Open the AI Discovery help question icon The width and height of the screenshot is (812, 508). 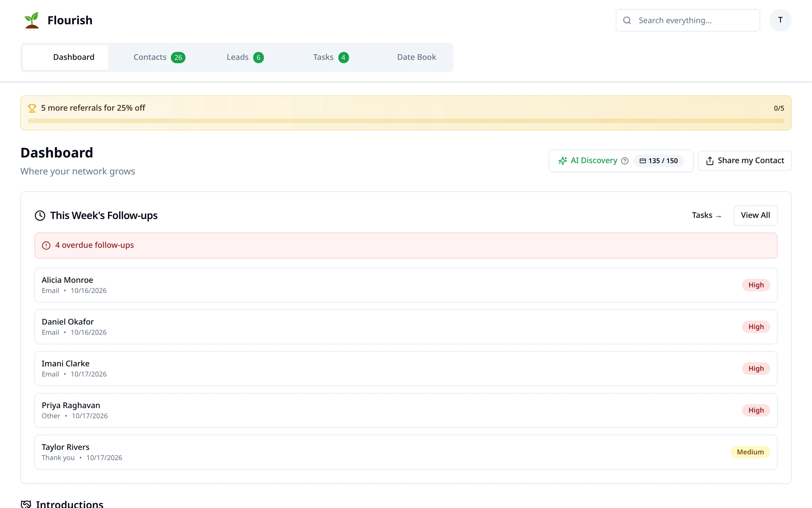coord(625,161)
